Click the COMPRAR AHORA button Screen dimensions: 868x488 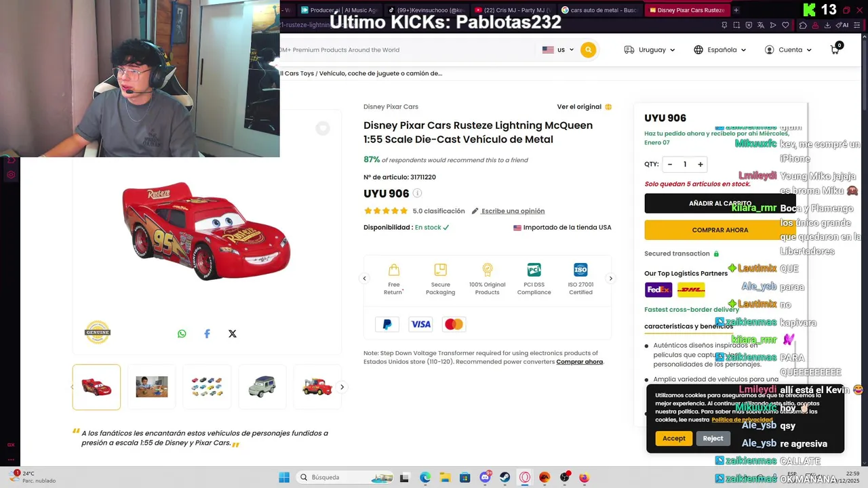pos(719,230)
